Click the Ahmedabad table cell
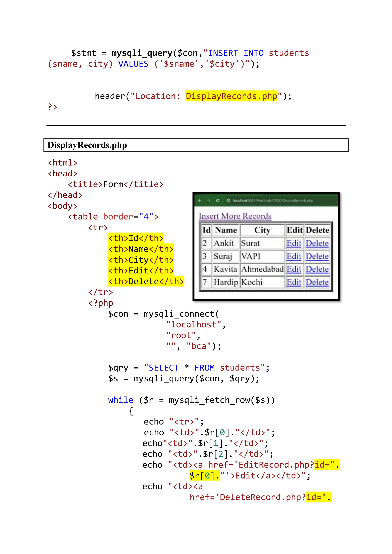The width and height of the screenshot is (392, 554). tap(262, 269)
